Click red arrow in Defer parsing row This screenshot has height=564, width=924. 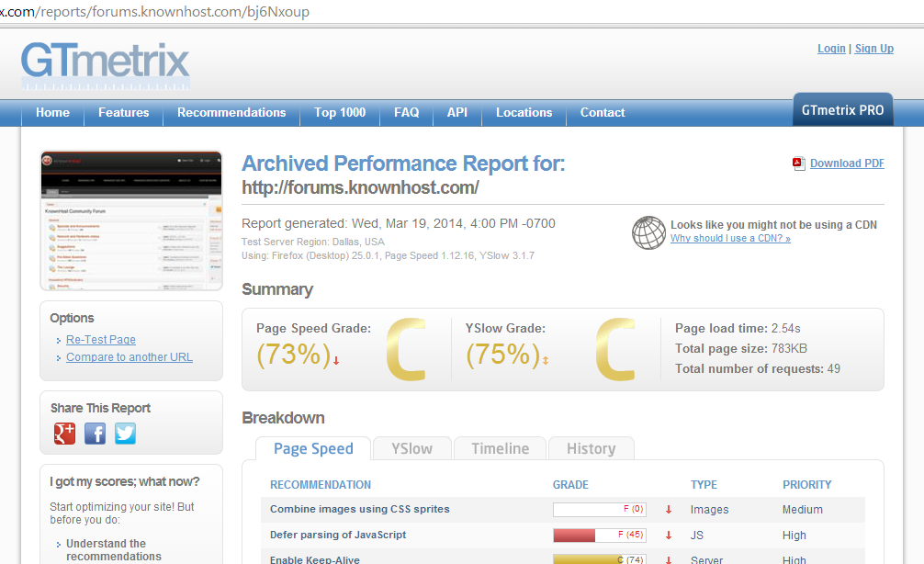coord(669,536)
